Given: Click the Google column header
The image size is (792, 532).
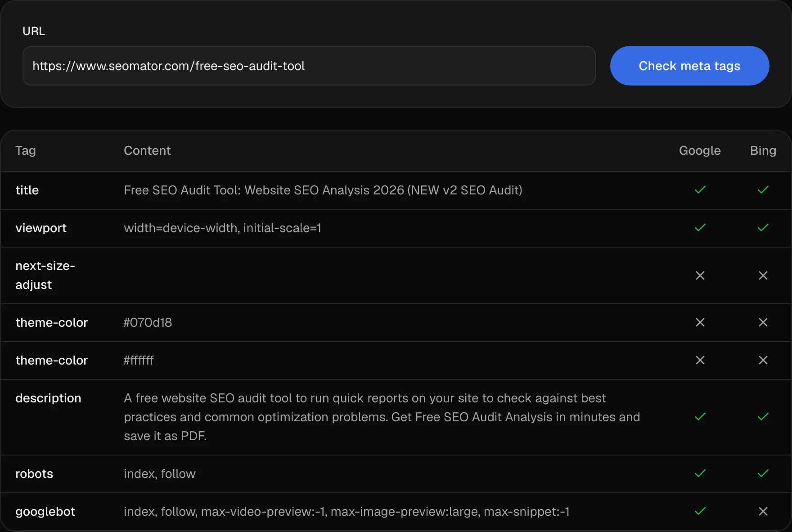Looking at the screenshot, I should click(x=700, y=151).
